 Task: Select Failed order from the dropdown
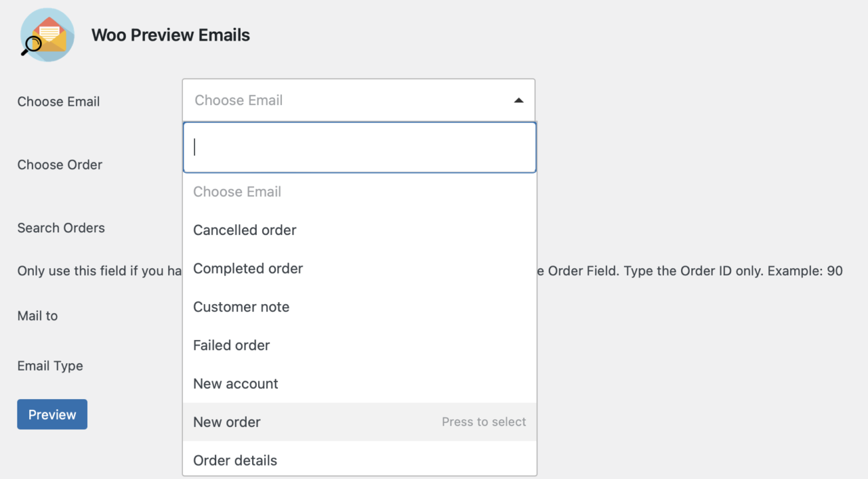pyautogui.click(x=231, y=345)
